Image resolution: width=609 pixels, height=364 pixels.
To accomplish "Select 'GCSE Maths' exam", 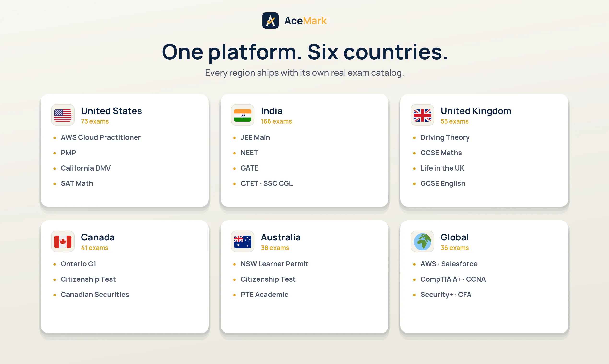I will coord(441,153).
